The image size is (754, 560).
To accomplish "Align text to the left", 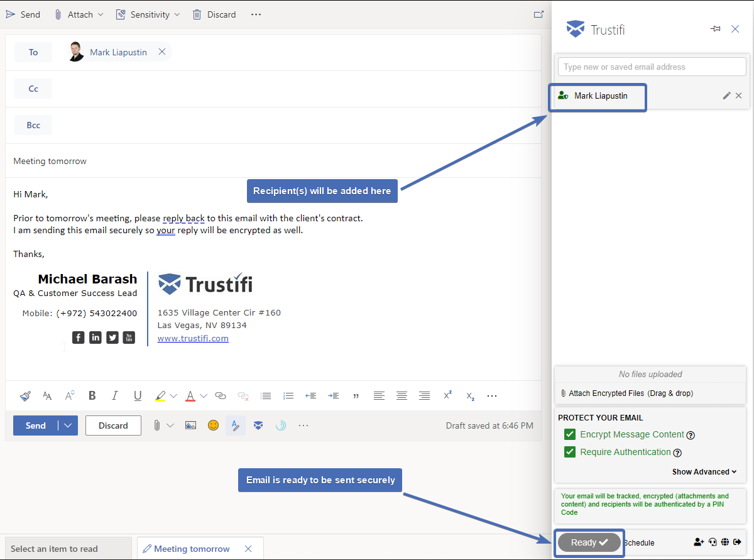I will click(379, 396).
